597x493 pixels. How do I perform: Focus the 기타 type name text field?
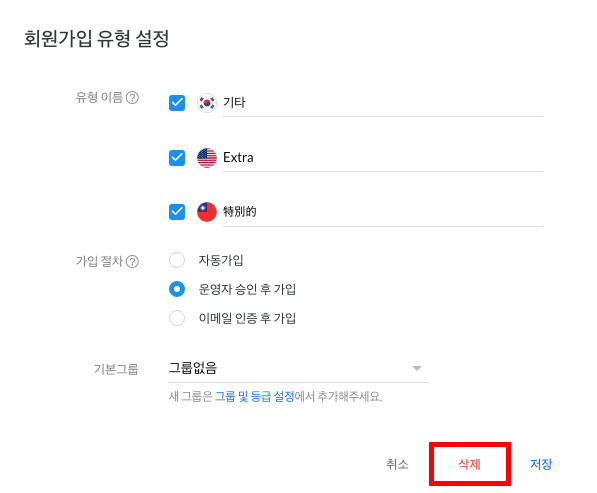[x=383, y=103]
